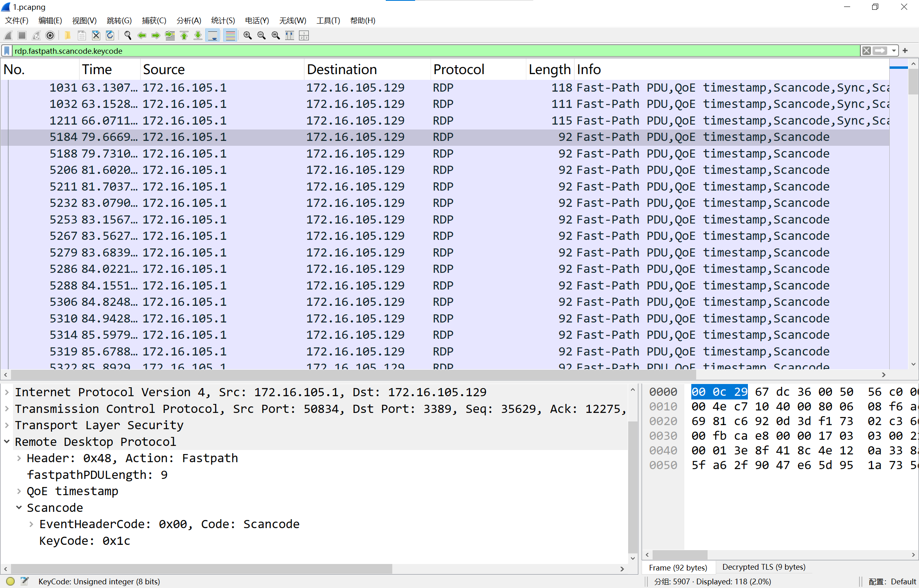
Task: Sort packets by Length column
Action: (550, 70)
